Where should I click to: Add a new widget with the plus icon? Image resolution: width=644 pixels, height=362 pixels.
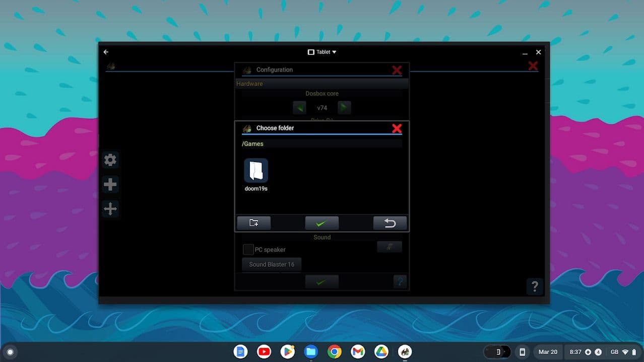pos(110,184)
